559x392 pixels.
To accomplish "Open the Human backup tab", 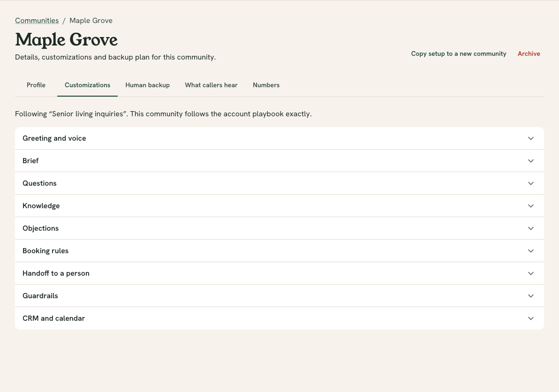I will click(x=148, y=85).
